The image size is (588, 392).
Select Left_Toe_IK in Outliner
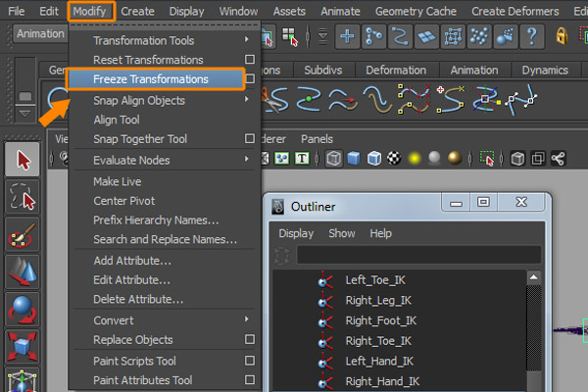[x=375, y=280]
